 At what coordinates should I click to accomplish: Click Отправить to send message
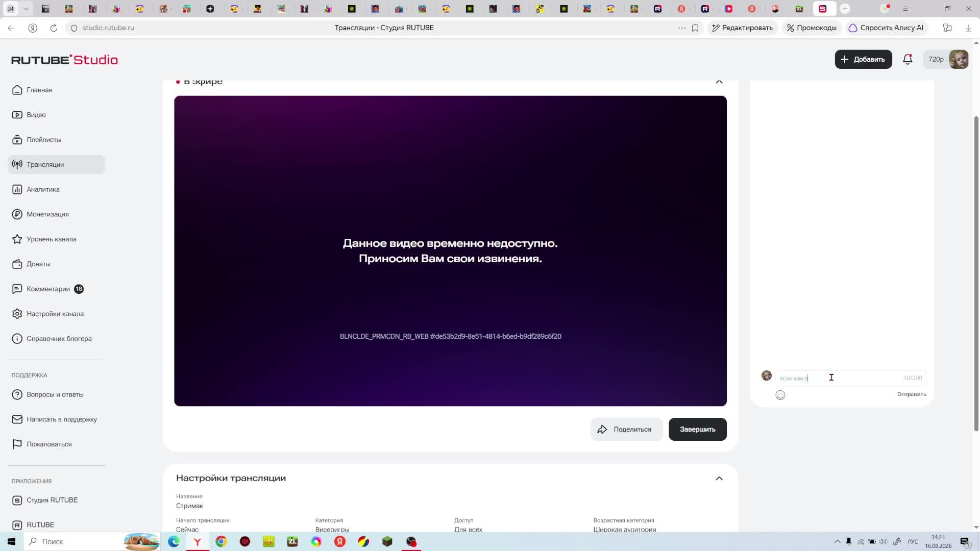point(912,394)
